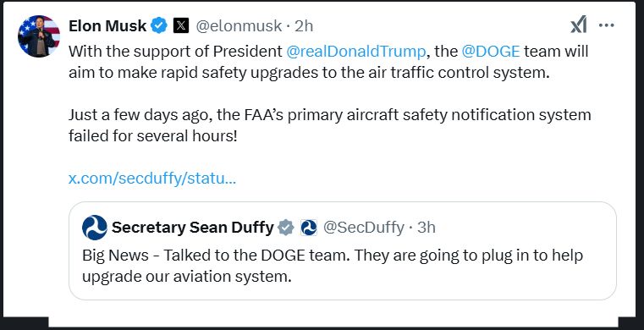The width and height of the screenshot is (644, 330).
Task: Click Sean Duffy's gray verified badge
Action: click(x=286, y=228)
